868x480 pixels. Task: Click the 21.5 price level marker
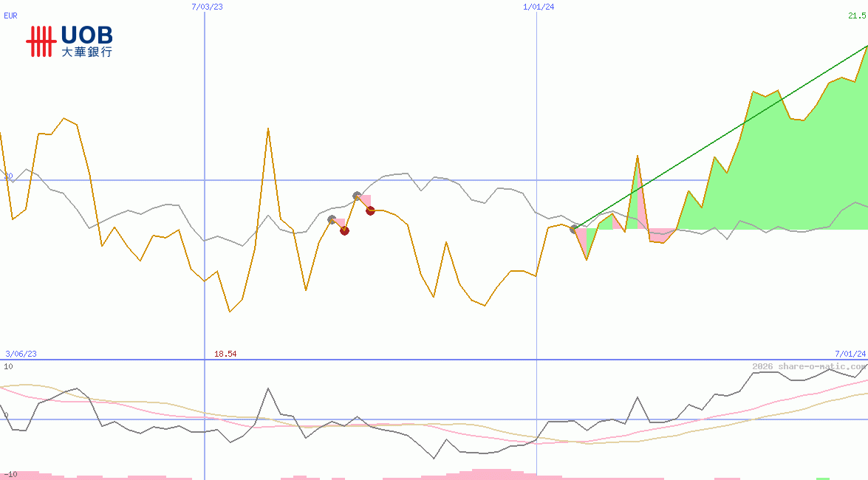[x=858, y=16]
